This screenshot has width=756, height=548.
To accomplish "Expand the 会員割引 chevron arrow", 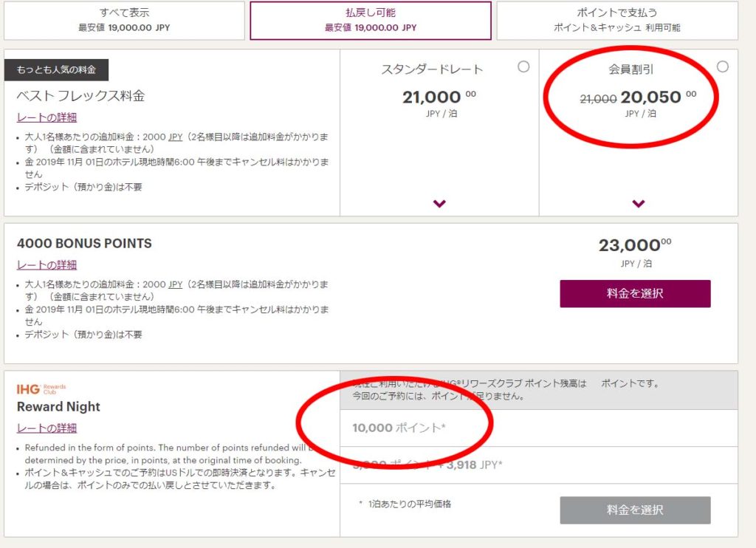I will click(x=639, y=204).
